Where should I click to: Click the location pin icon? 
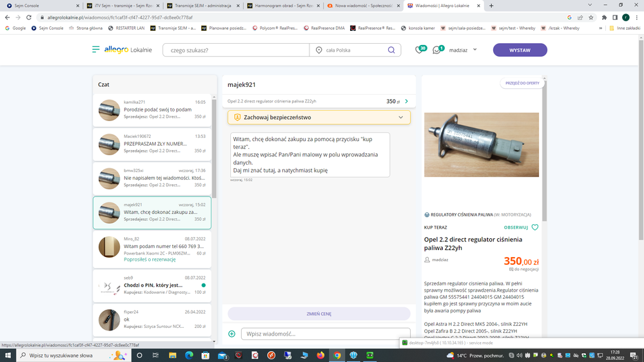318,50
